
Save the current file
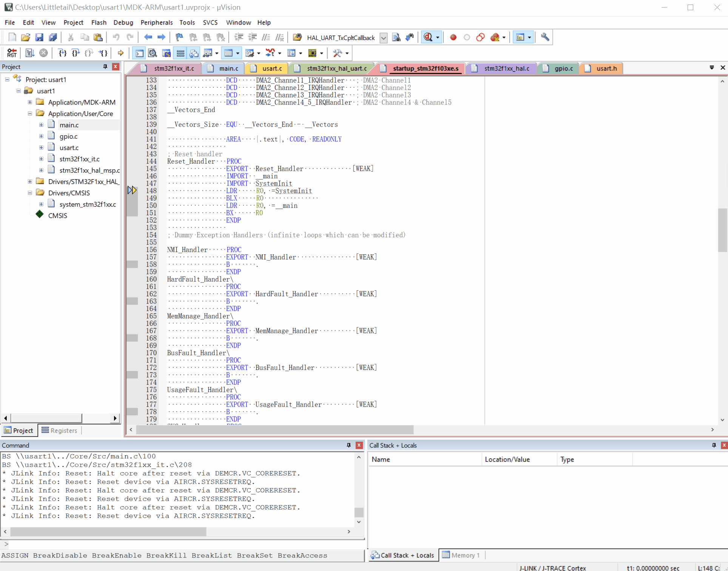[39, 37]
